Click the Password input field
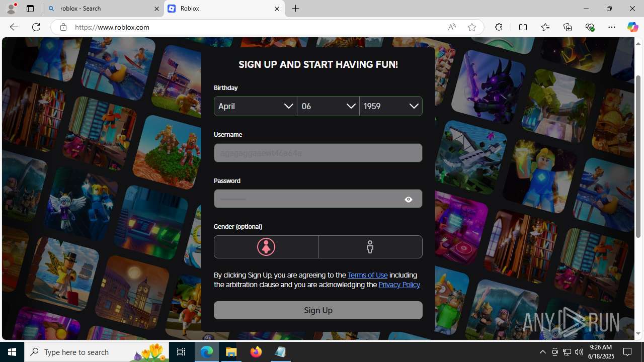 click(x=318, y=199)
